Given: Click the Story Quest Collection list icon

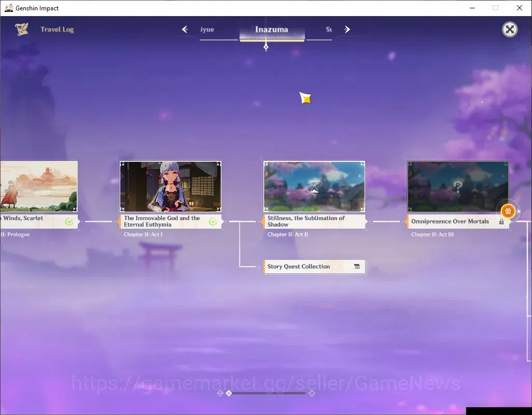Looking at the screenshot, I should tap(357, 266).
